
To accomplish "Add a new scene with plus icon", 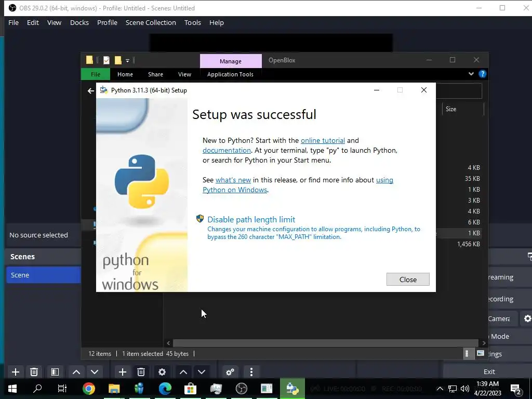I will tap(15, 372).
